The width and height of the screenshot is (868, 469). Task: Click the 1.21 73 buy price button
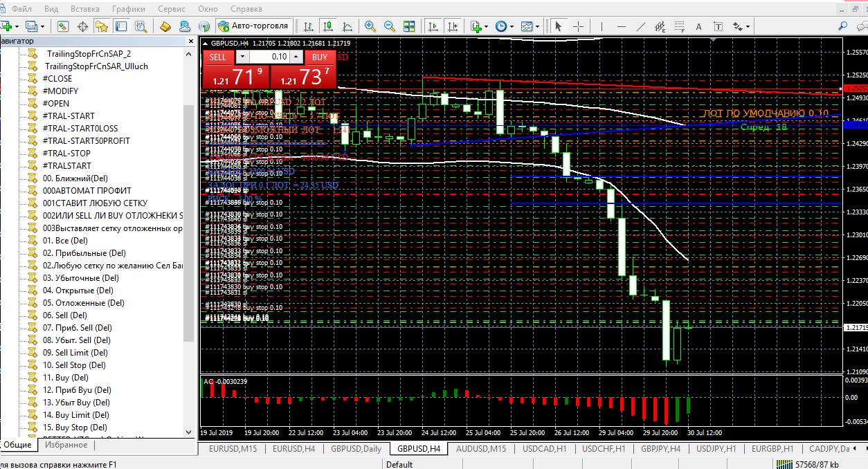[303, 77]
